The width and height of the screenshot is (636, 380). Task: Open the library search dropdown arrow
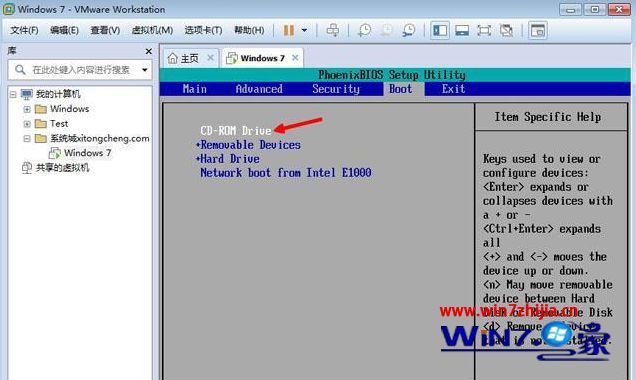[x=145, y=70]
